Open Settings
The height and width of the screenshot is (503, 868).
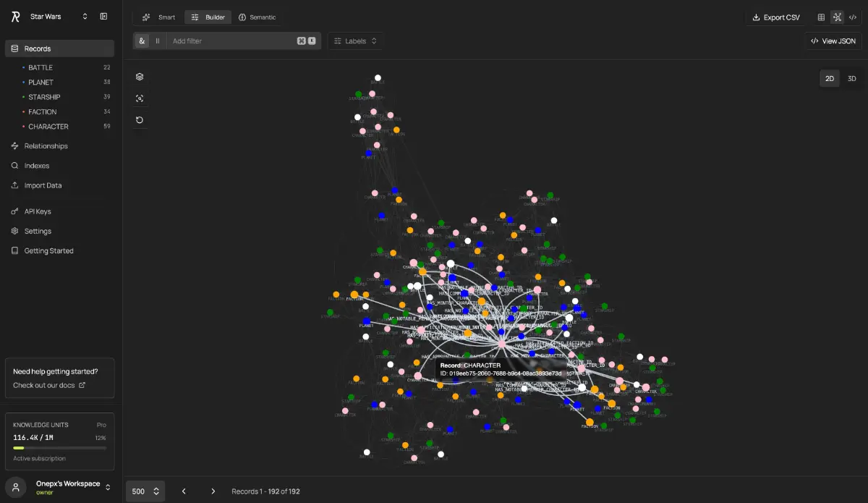point(38,232)
